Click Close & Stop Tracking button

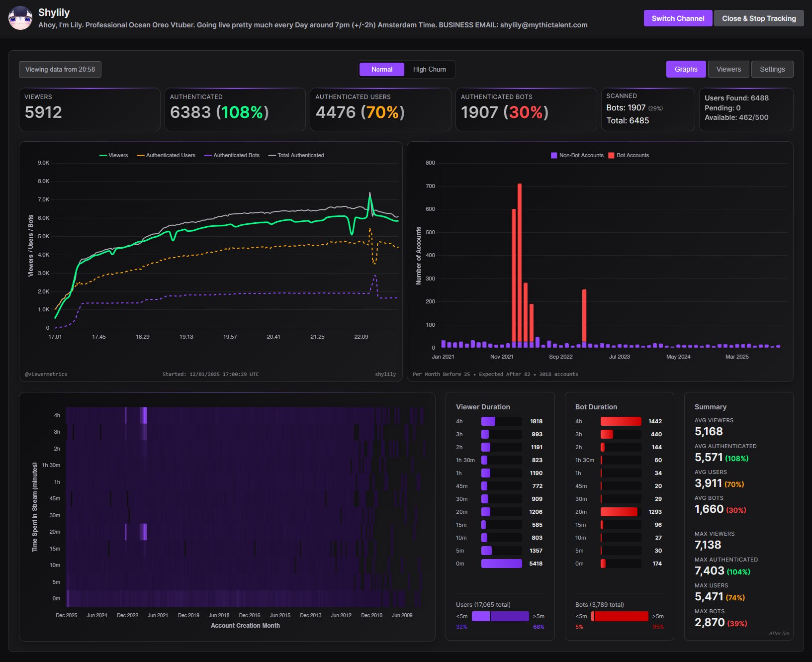(759, 18)
